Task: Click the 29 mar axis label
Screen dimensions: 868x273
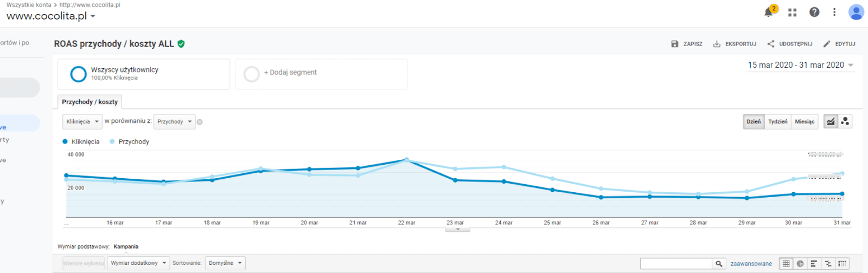Action: tap(747, 223)
